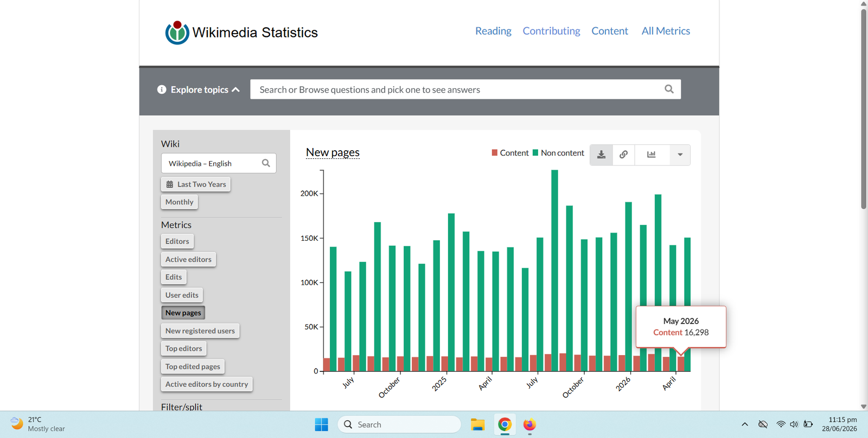Go to the All Metrics tab
Viewport: 868px width, 438px height.
(x=666, y=31)
